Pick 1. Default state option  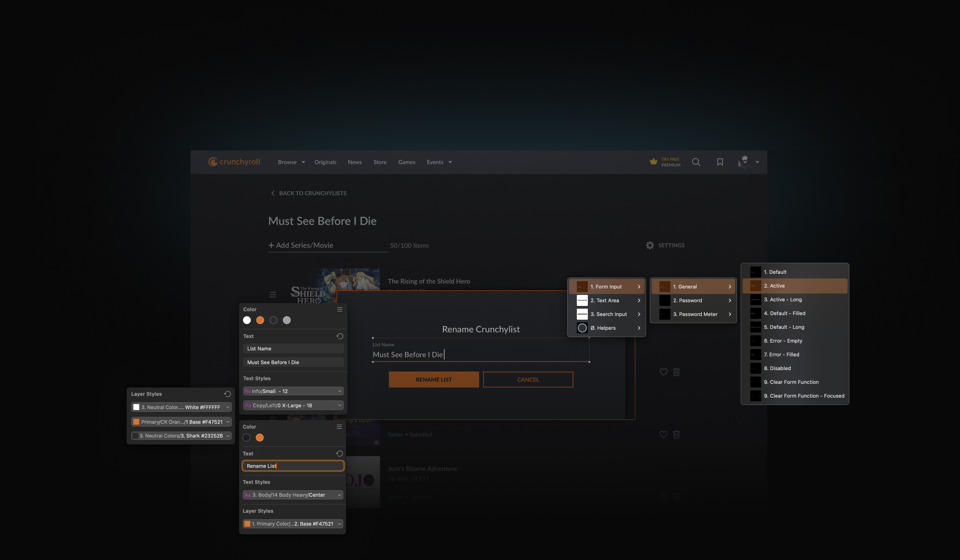795,272
